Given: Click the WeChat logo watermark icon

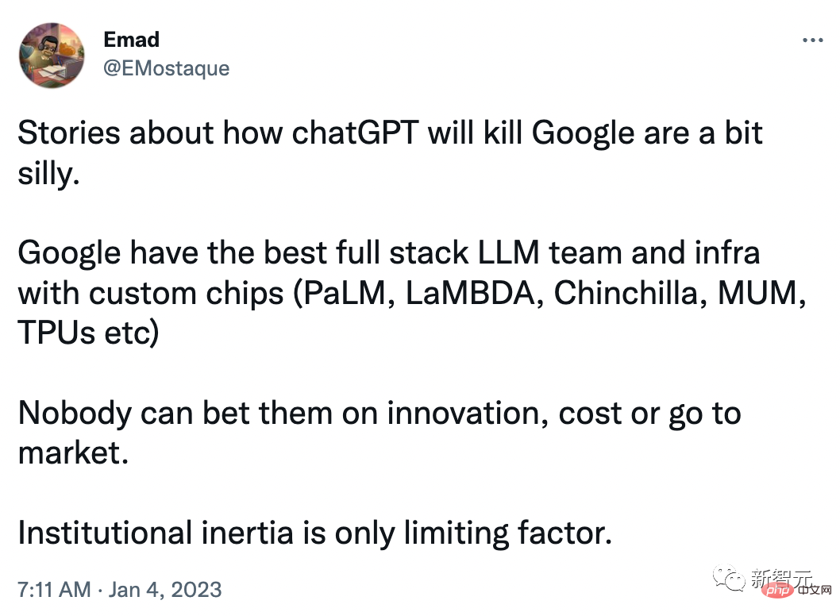Looking at the screenshot, I should tap(729, 577).
